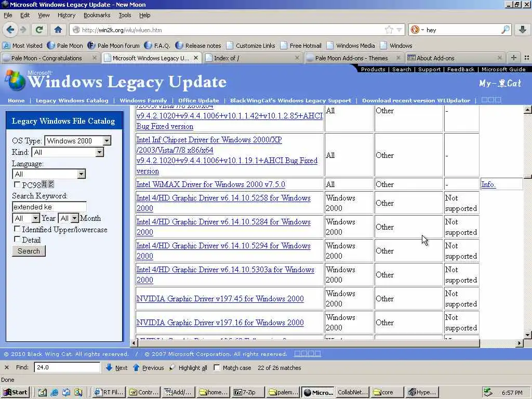This screenshot has height=399, width=532.
Task: Click the Find text field
Action: pyautogui.click(x=67, y=367)
